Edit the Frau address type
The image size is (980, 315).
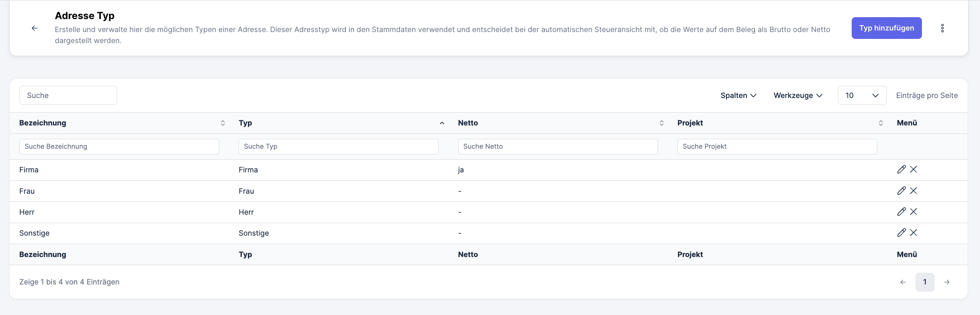pos(901,191)
